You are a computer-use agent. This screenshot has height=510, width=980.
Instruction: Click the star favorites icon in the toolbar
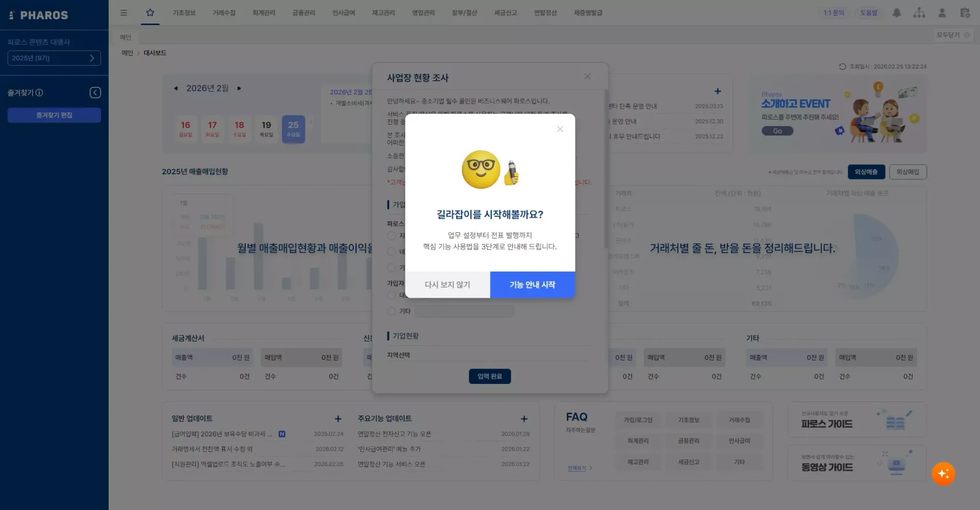tap(150, 13)
